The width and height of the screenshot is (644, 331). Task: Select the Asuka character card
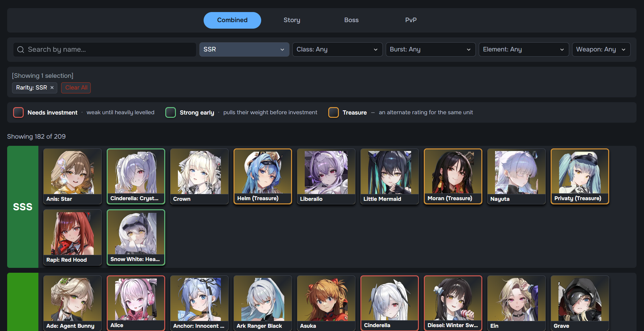pyautogui.click(x=326, y=303)
